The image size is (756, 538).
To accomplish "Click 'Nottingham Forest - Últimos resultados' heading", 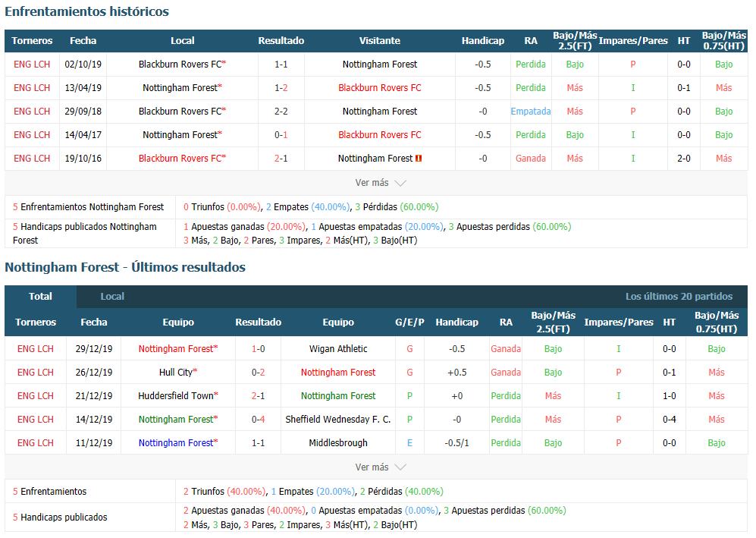I will (x=125, y=267).
